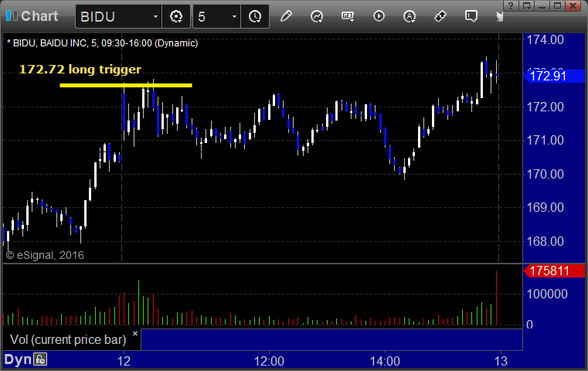588x371 pixels.
Task: Click the window link dropdown icon
Action: [x=526, y=5]
